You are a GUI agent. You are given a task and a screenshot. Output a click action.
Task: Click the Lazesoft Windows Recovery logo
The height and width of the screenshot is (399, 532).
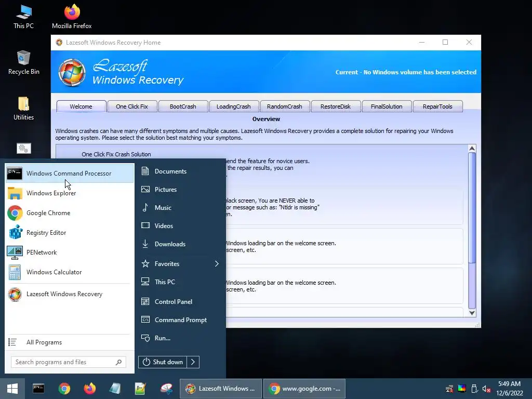tap(72, 72)
